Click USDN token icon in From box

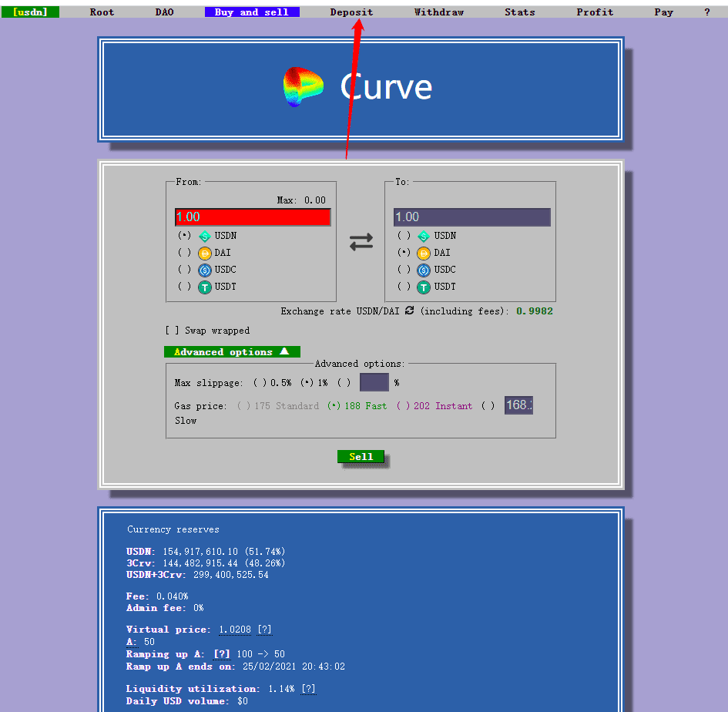tap(204, 236)
